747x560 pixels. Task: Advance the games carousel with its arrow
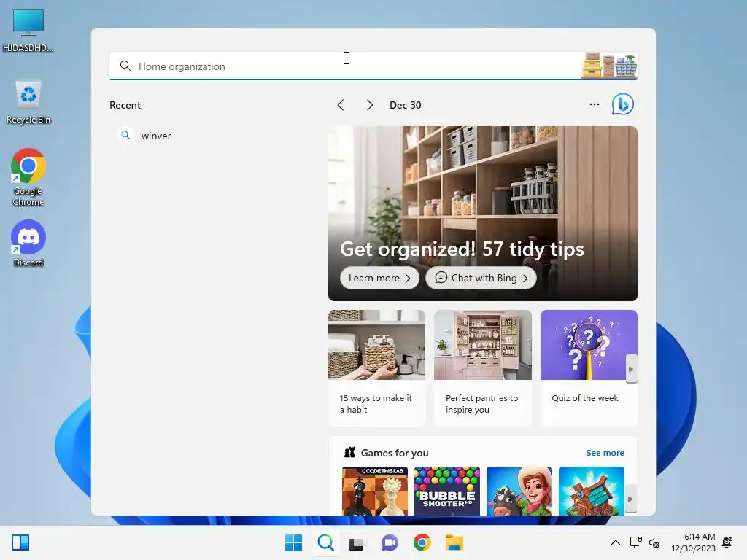(x=630, y=499)
